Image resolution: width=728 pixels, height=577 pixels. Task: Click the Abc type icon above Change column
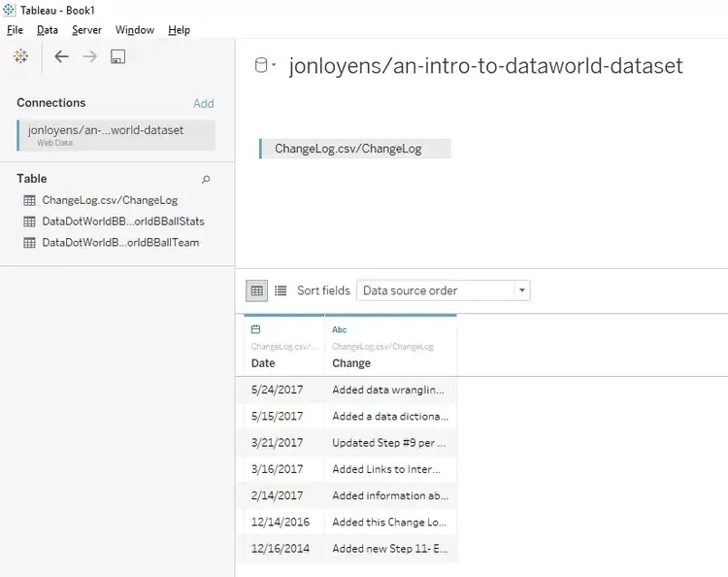point(340,329)
